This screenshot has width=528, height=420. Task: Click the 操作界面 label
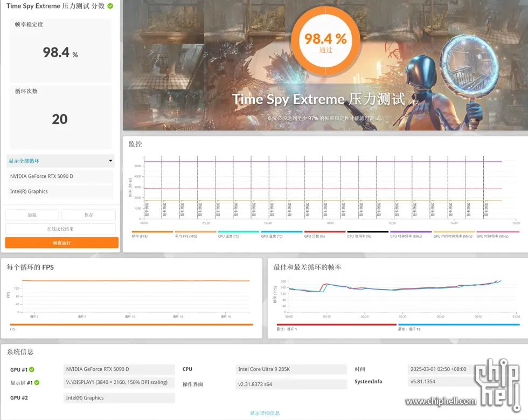coord(193,384)
